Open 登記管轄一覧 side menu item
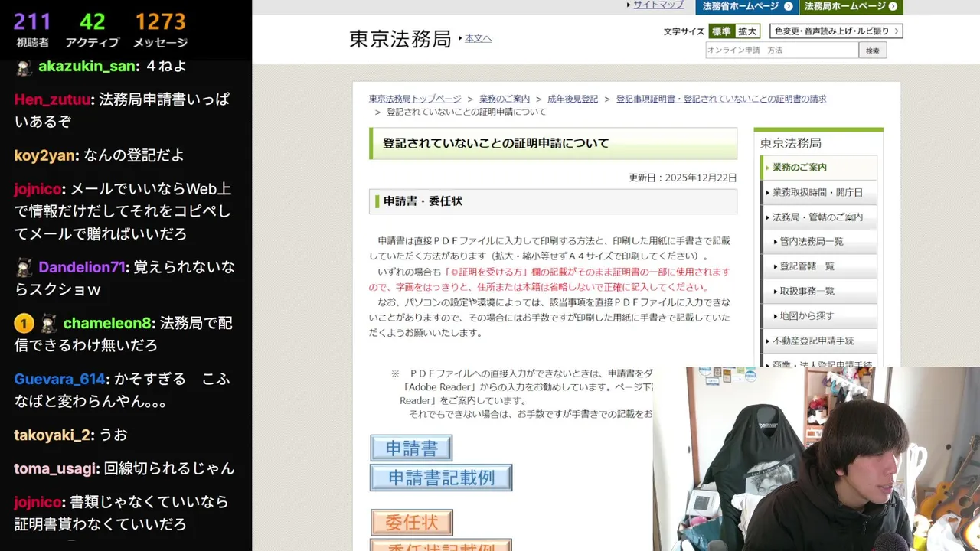Viewport: 980px width, 551px height. click(818, 266)
